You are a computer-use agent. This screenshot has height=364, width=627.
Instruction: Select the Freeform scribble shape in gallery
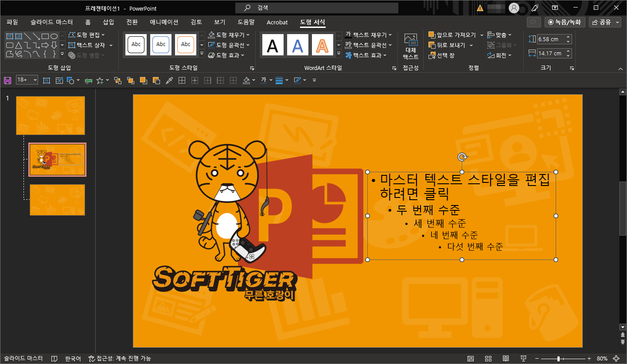[x=18, y=54]
